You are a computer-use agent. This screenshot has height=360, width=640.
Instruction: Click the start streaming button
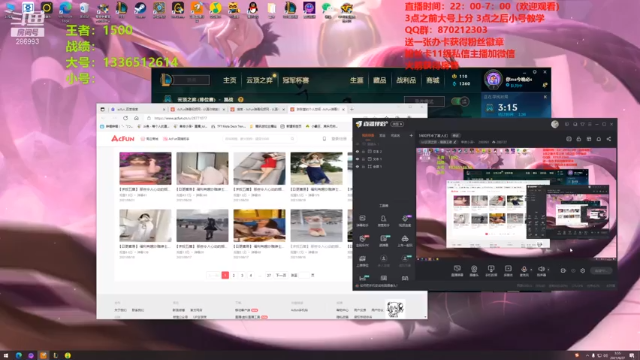pos(601,271)
